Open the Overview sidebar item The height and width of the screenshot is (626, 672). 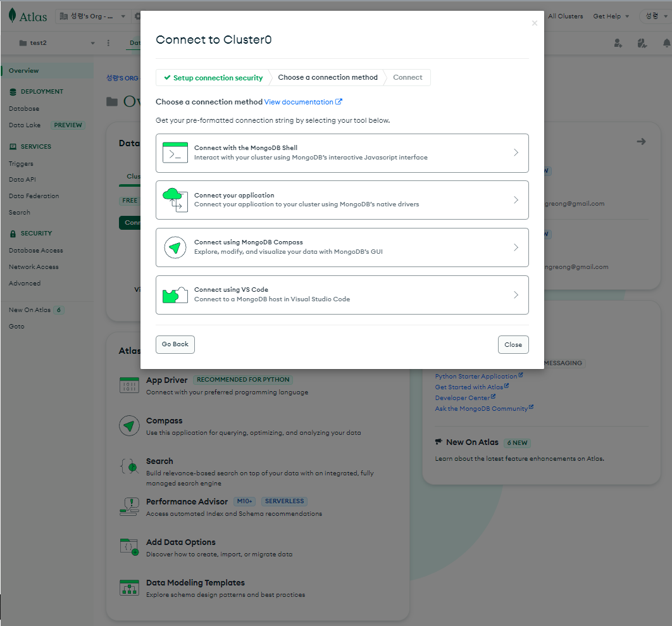[x=47, y=71]
